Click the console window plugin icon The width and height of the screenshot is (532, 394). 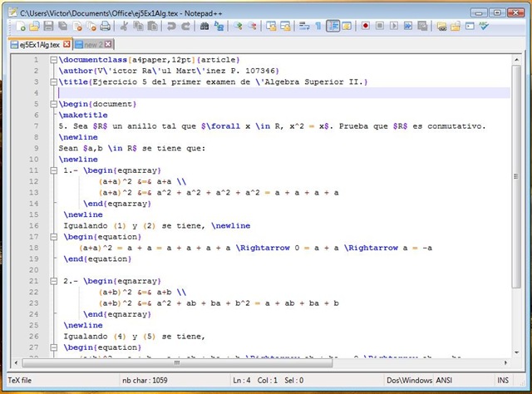point(470,26)
